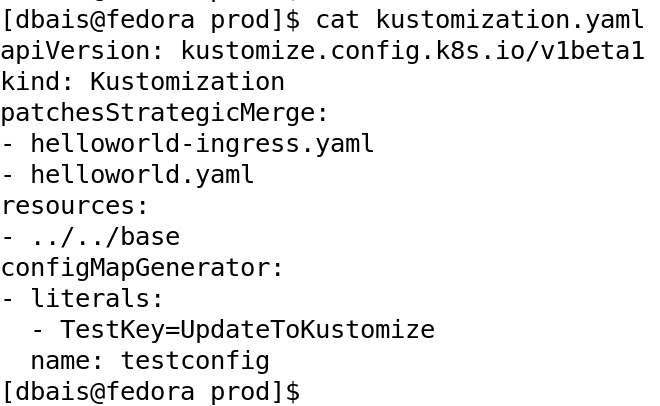The image size is (660, 406).
Task: Click the apiVersion line
Action: point(322,50)
